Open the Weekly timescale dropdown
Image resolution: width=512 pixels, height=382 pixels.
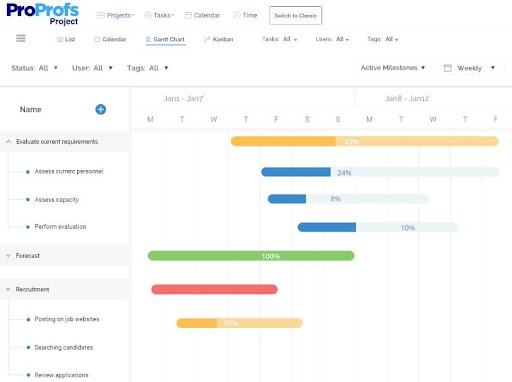point(470,68)
